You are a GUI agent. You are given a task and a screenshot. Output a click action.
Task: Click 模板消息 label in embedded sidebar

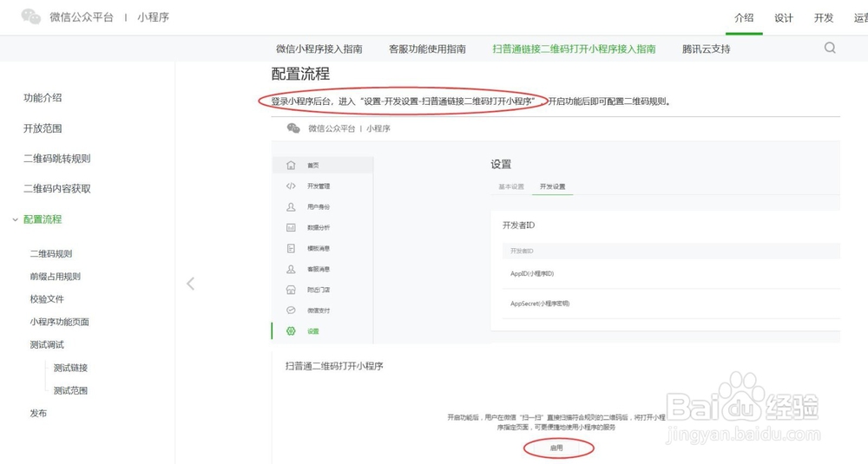[x=319, y=248]
